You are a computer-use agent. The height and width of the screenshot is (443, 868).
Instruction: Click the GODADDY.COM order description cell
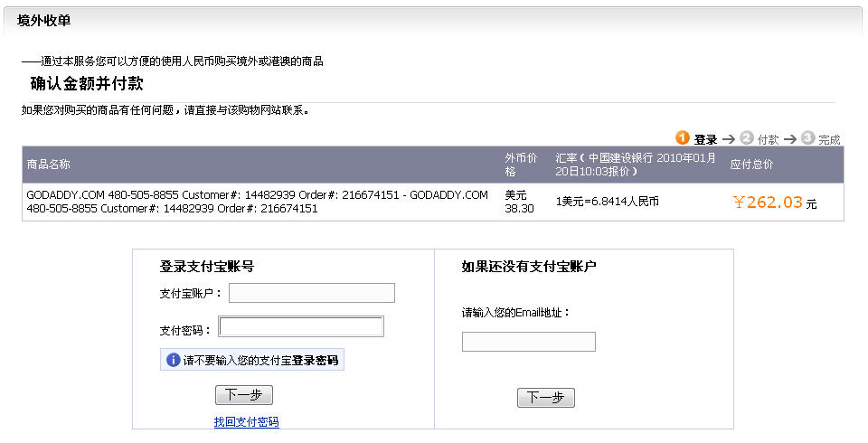[x=258, y=202]
